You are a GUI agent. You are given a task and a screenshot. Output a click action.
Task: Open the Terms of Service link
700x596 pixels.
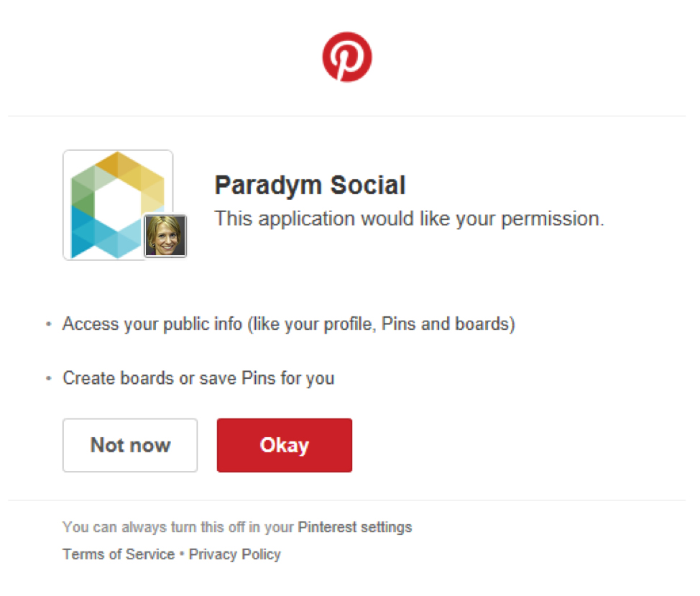click(119, 554)
